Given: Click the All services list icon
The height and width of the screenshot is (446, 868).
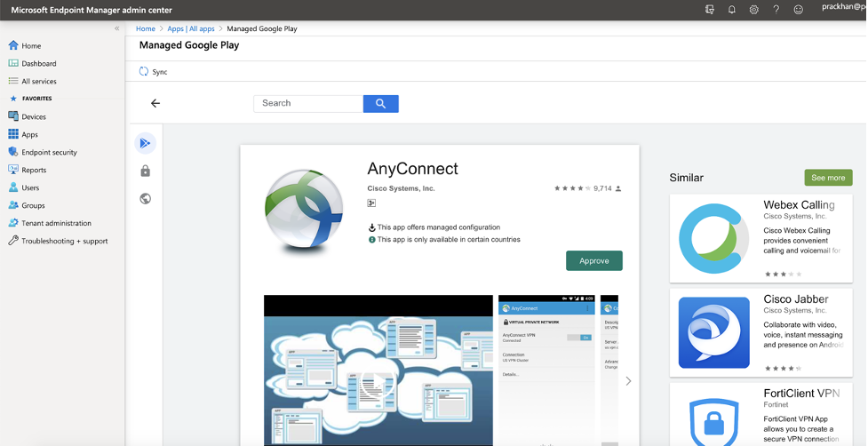Looking at the screenshot, I should pos(13,81).
